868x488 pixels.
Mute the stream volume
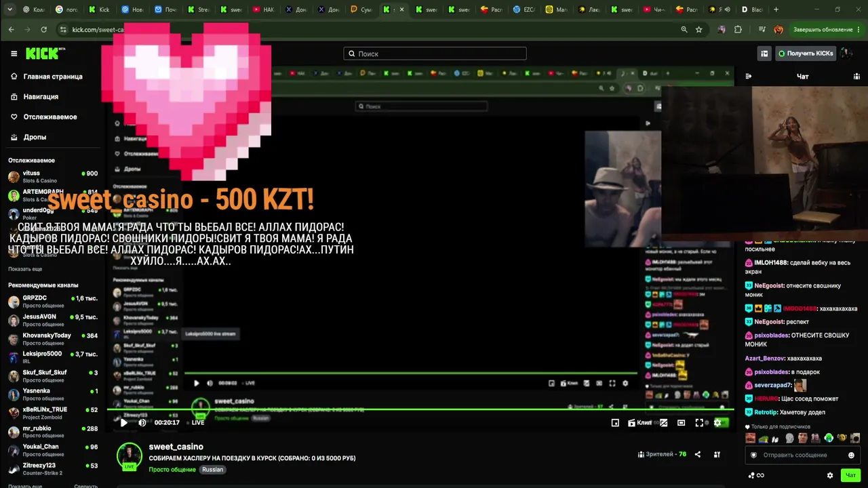(142, 422)
